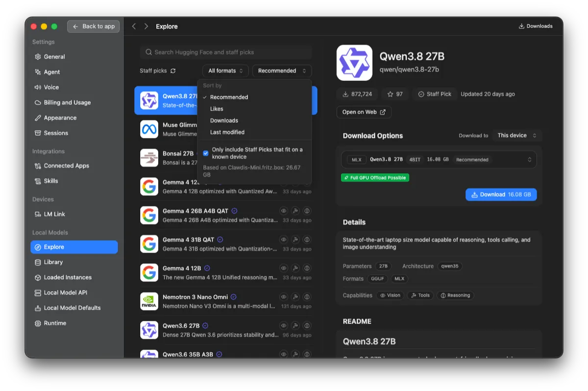Select the Explore sidebar item
The width and height of the screenshot is (588, 391).
pyautogui.click(x=74, y=247)
